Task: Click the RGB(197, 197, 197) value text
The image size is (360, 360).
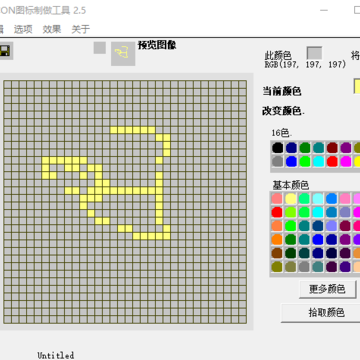Action: tap(305, 64)
